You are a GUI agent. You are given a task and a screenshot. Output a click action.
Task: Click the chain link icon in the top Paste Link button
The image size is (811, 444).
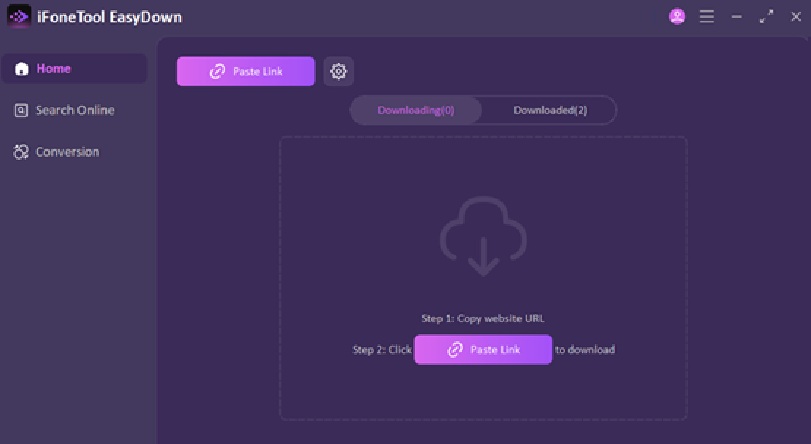tap(217, 71)
